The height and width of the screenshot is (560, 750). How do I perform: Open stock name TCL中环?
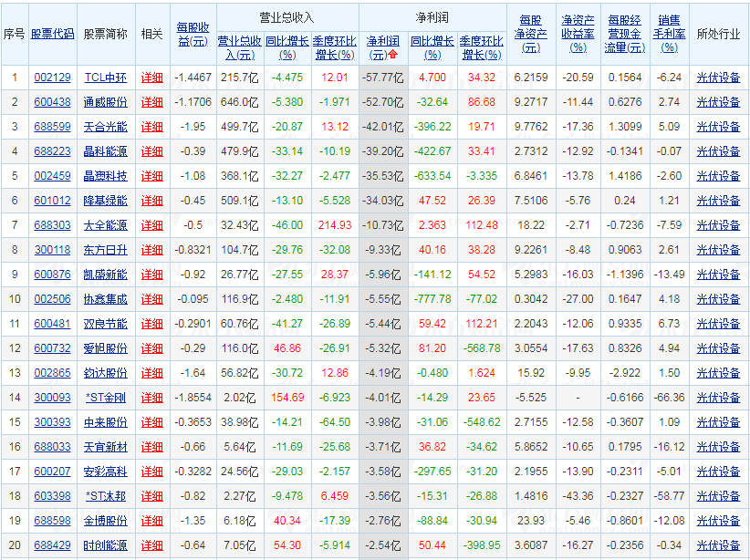[x=105, y=78]
